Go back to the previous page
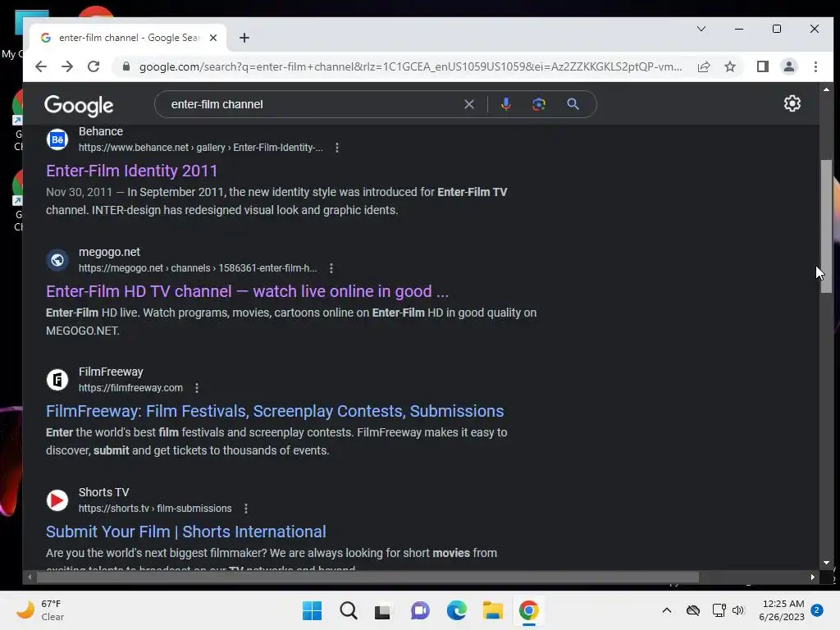840x630 pixels. click(x=41, y=66)
